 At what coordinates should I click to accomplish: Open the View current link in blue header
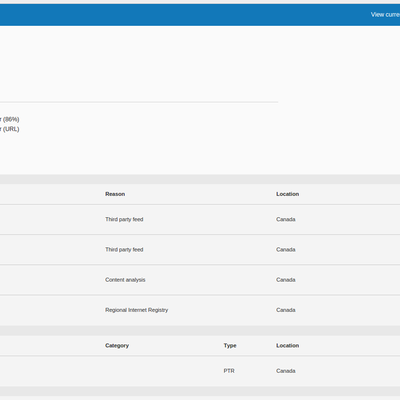tap(385, 15)
